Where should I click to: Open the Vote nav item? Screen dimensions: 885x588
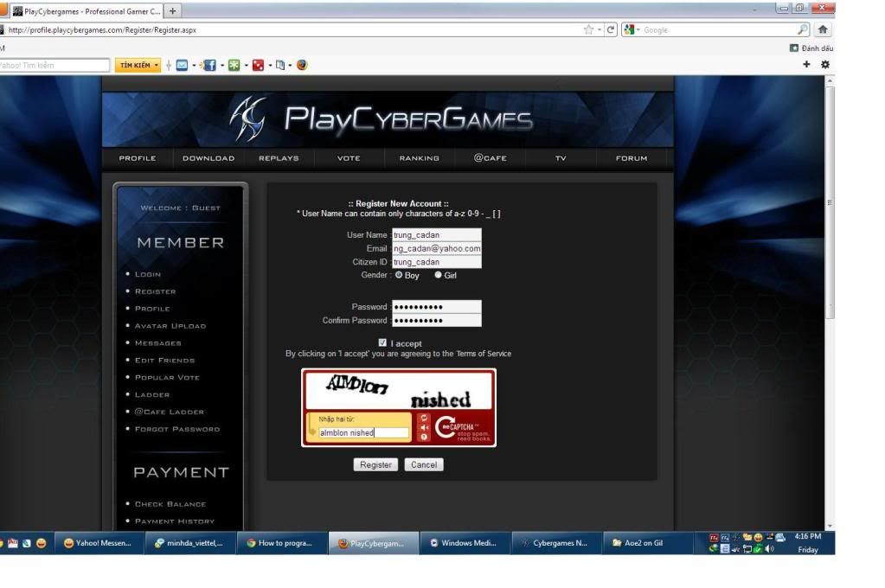[x=349, y=158]
